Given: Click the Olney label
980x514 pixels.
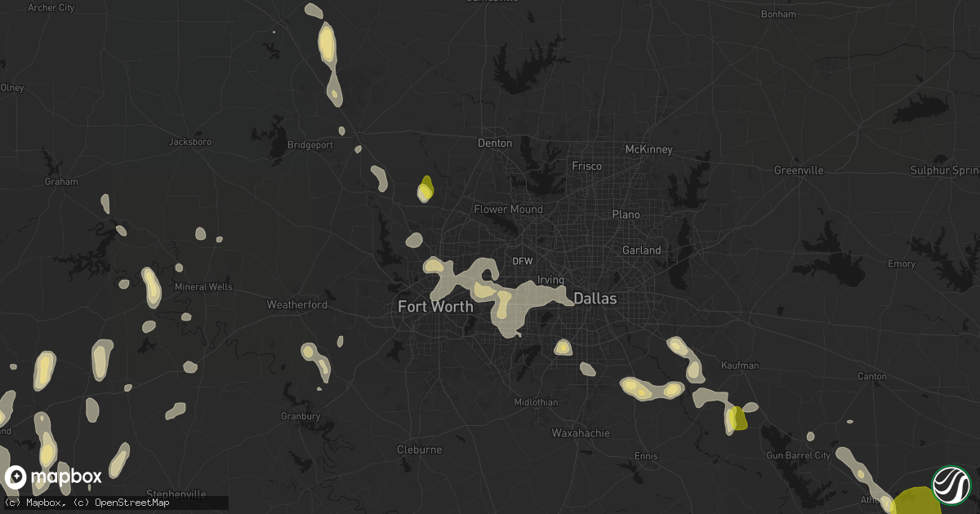Looking at the screenshot, I should [x=12, y=87].
